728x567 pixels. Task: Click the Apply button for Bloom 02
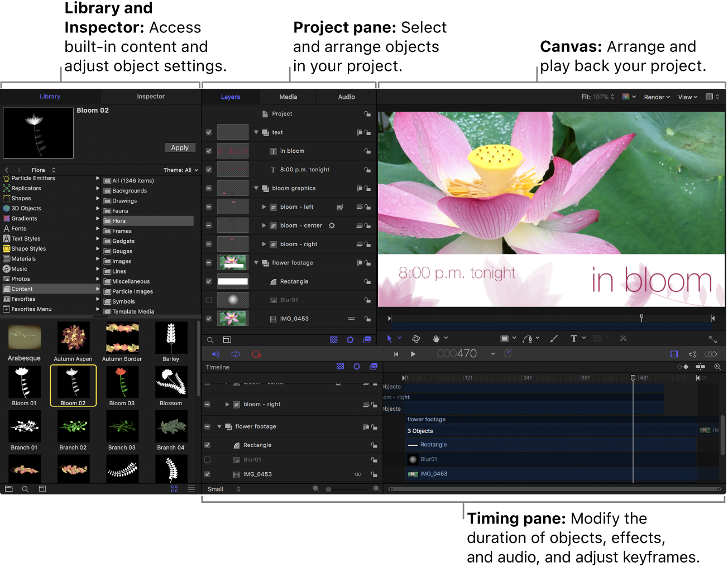pos(180,147)
